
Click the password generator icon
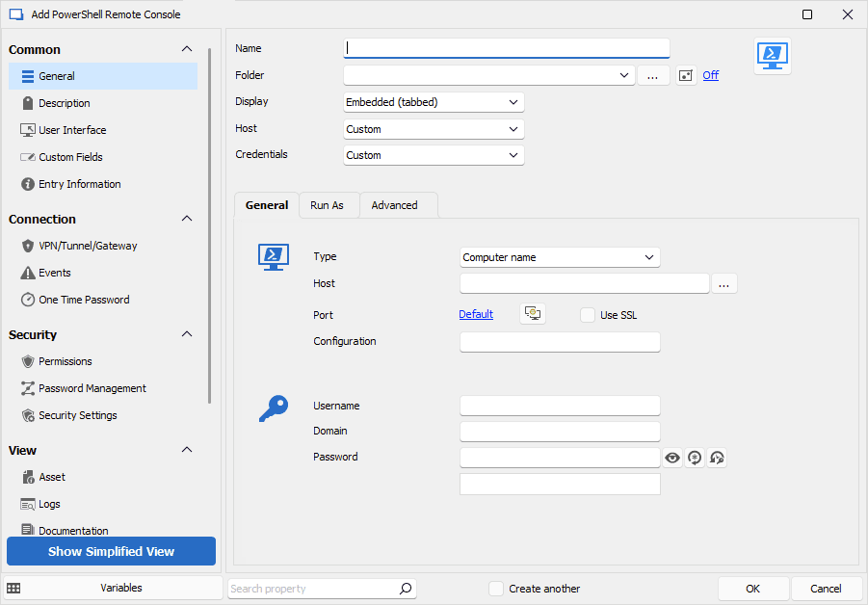(x=695, y=459)
